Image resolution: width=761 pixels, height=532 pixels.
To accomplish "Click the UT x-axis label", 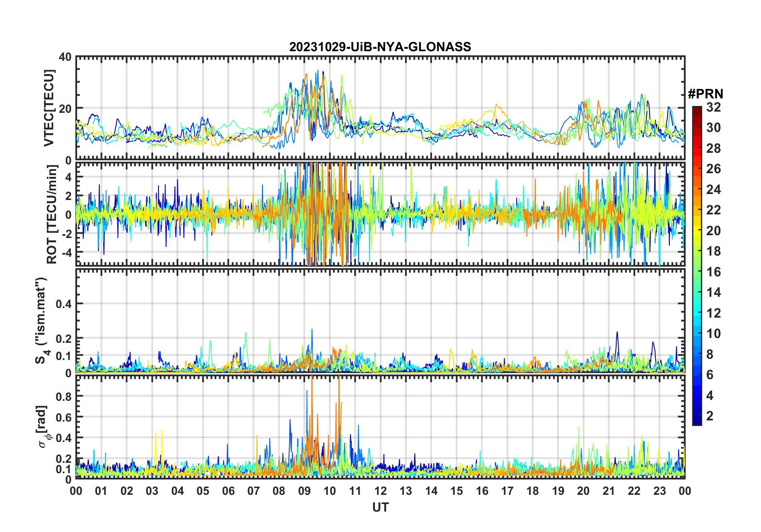I will [x=380, y=508].
